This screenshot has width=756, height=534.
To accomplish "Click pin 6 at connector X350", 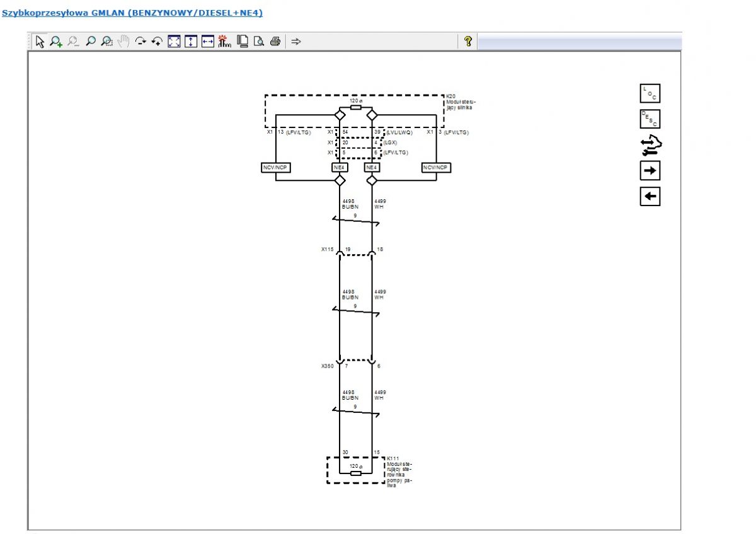I will point(379,366).
